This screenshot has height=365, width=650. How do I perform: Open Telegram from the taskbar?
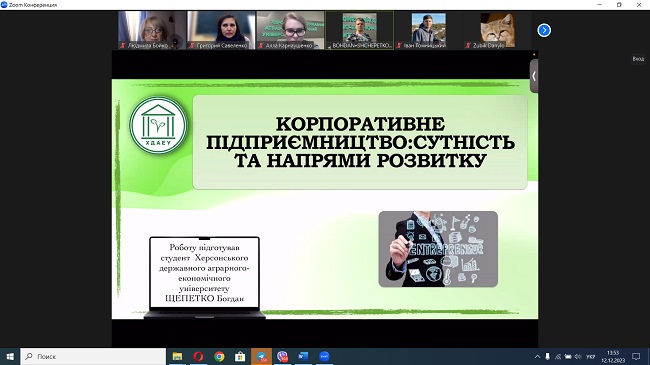click(261, 356)
